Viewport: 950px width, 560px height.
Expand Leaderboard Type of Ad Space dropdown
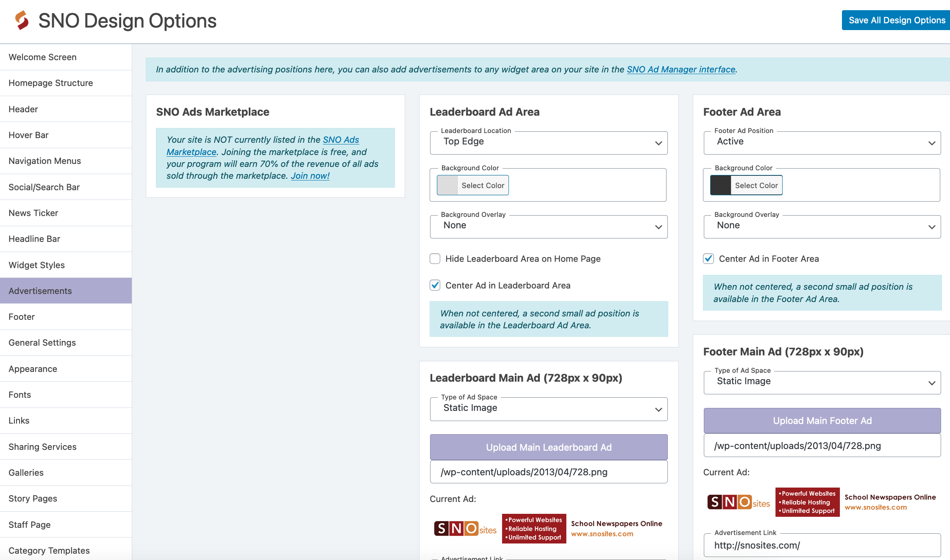pos(549,409)
